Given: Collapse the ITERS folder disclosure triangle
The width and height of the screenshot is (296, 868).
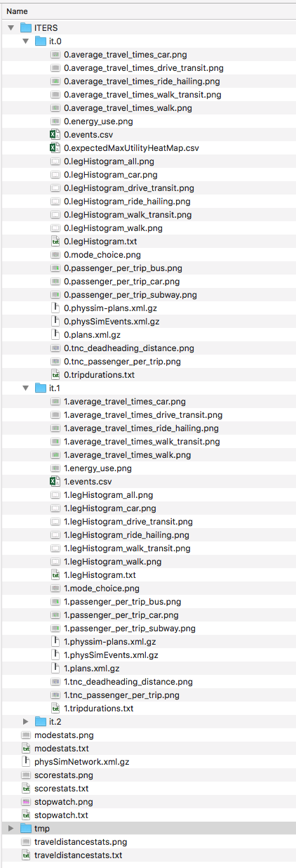Looking at the screenshot, I should pyautogui.click(x=11, y=28).
